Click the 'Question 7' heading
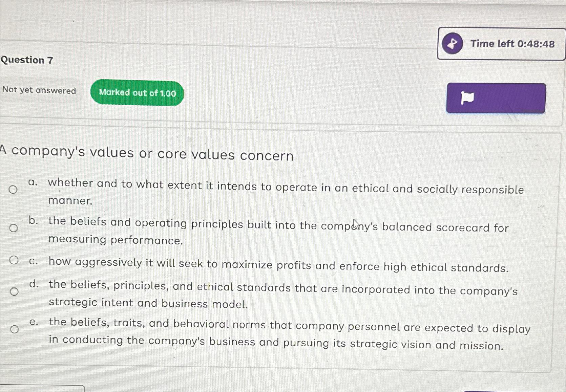 (27, 60)
